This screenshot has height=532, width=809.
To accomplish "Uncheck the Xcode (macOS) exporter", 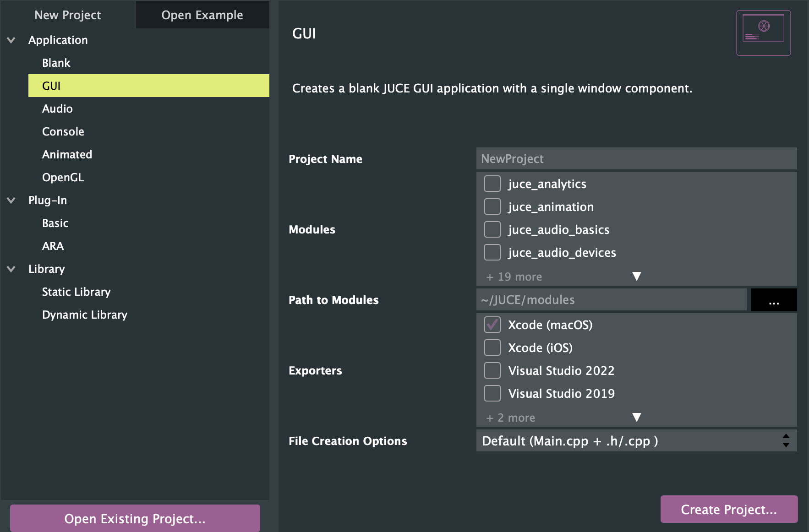I will pyautogui.click(x=492, y=325).
